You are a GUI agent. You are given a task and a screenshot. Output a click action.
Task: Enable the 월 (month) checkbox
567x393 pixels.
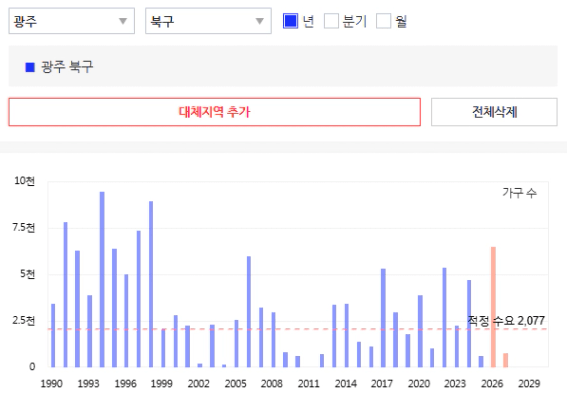[383, 21]
